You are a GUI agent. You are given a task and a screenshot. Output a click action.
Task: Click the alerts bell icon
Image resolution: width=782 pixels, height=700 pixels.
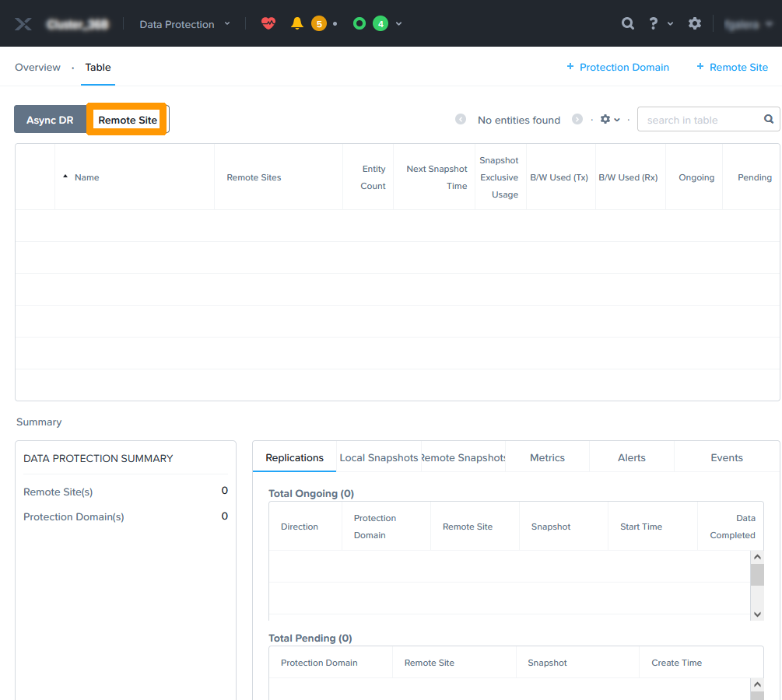pyautogui.click(x=296, y=23)
